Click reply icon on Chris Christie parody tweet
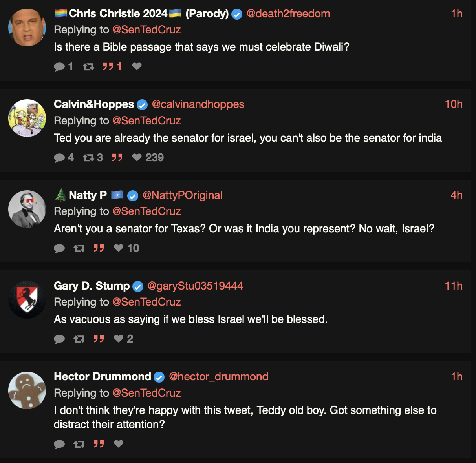 pos(59,67)
